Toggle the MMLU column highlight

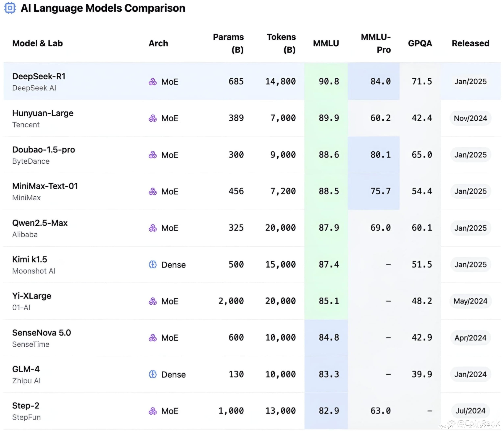click(x=326, y=43)
